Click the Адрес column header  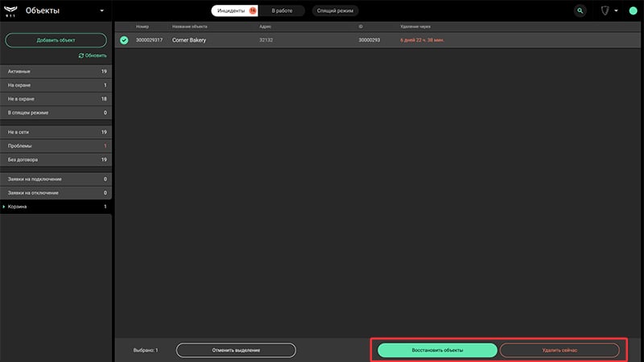[x=265, y=27]
